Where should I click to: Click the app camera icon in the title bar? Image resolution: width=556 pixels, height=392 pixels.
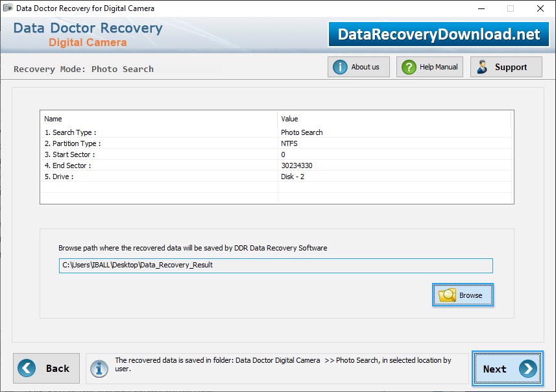(8, 8)
